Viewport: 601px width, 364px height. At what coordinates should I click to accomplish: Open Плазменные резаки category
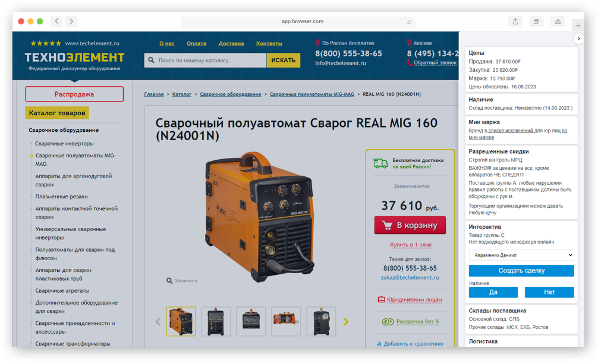coord(62,197)
